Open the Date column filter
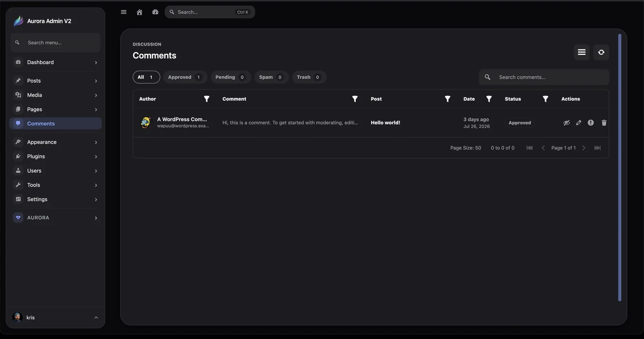This screenshot has width=644, height=339. (x=489, y=99)
